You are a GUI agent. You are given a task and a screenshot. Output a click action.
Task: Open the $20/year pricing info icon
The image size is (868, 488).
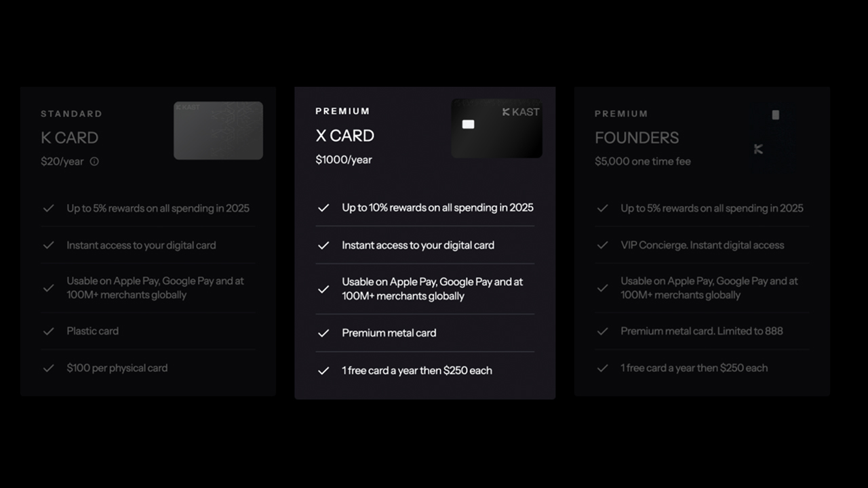pos(94,161)
